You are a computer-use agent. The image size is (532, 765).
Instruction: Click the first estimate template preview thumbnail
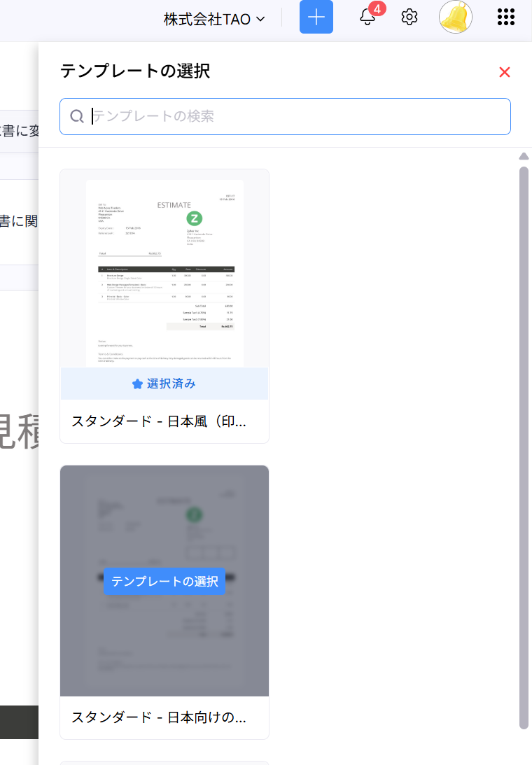tap(164, 269)
